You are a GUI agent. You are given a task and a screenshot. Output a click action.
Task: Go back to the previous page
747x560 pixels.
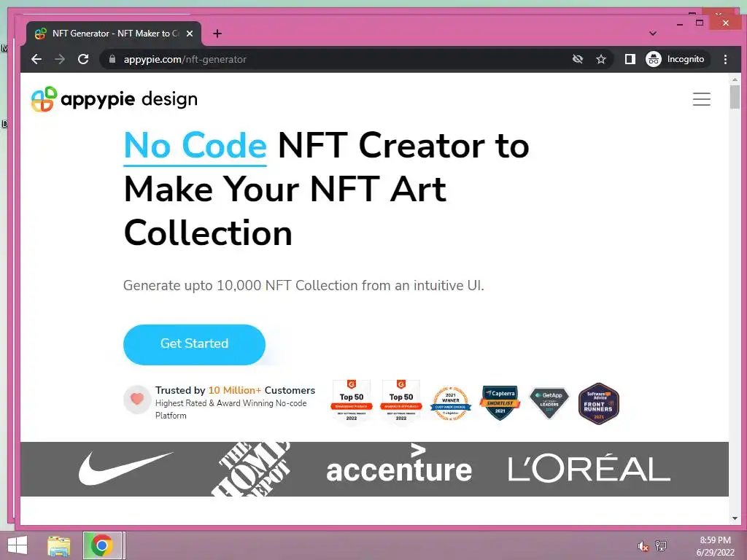click(36, 59)
